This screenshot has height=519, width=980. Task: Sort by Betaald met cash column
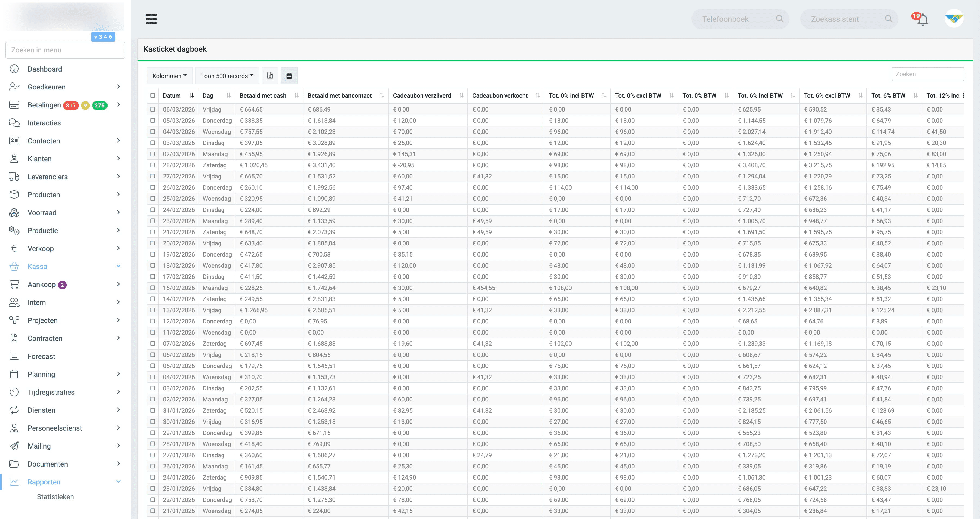pos(269,95)
